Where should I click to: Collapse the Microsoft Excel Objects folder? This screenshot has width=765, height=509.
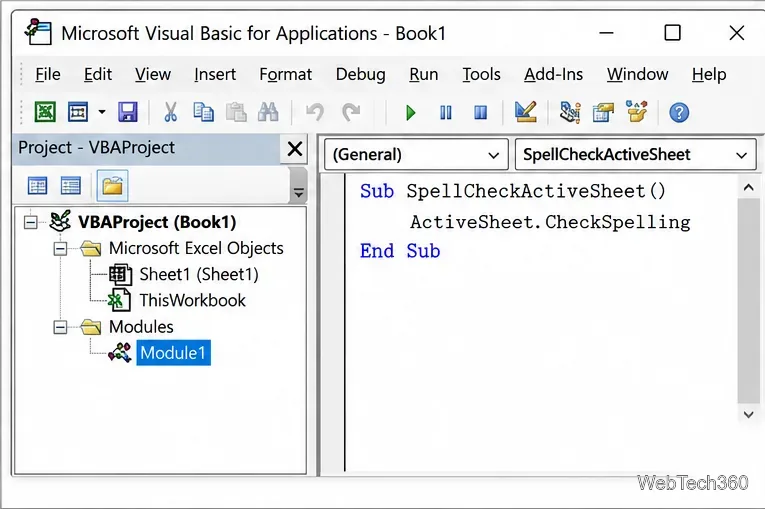(x=60, y=249)
